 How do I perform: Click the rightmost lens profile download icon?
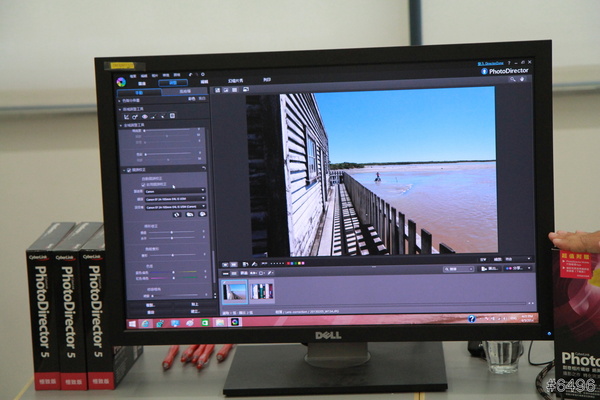(202, 214)
